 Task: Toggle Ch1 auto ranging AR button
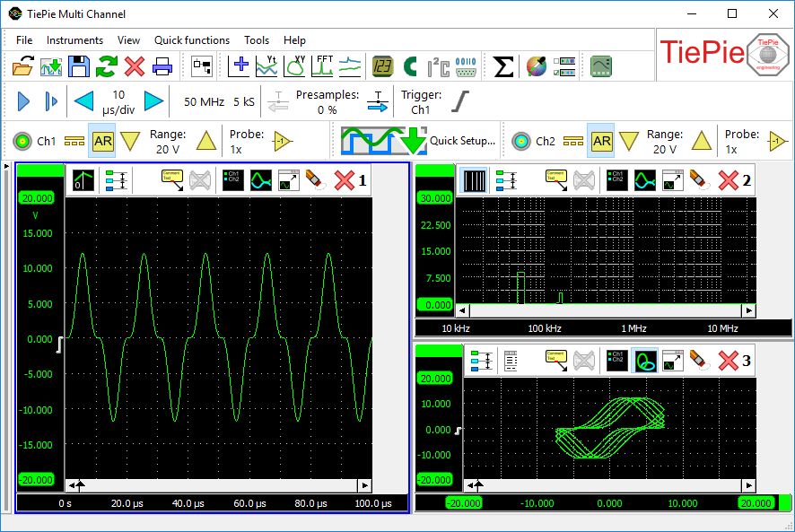103,141
